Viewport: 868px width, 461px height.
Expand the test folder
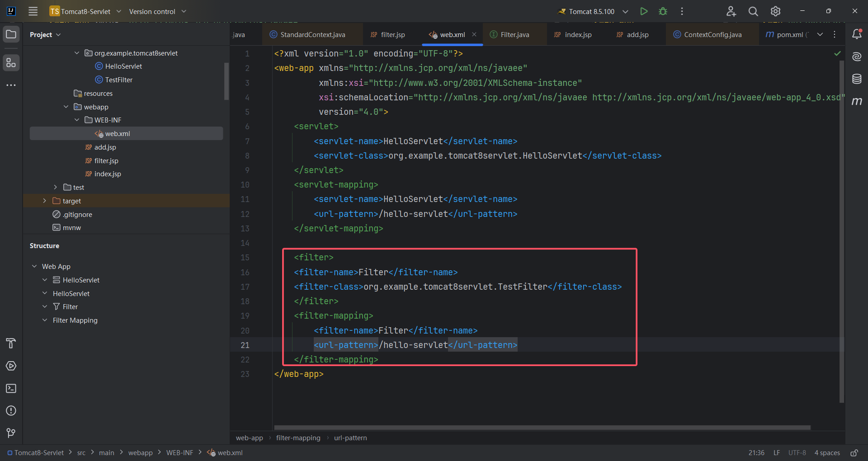tap(55, 187)
